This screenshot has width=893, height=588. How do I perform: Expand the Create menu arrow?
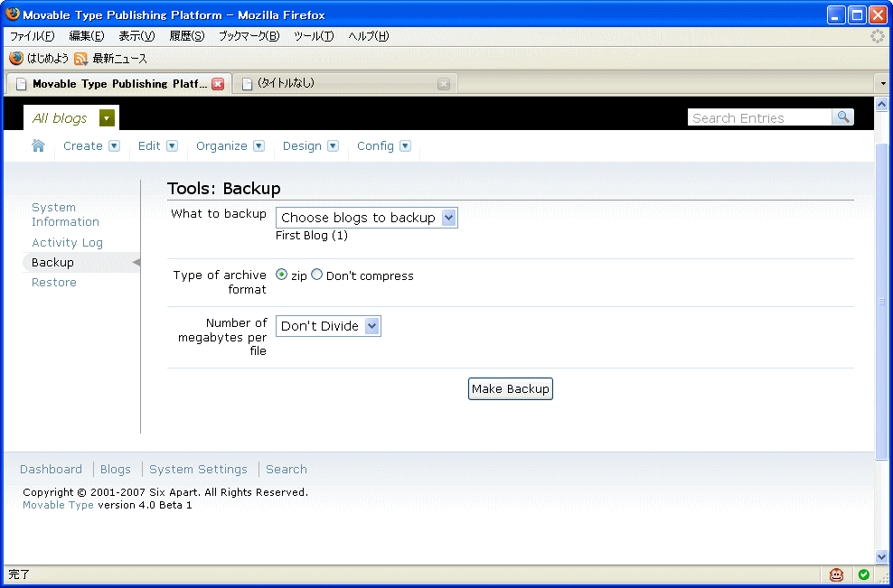(x=115, y=145)
